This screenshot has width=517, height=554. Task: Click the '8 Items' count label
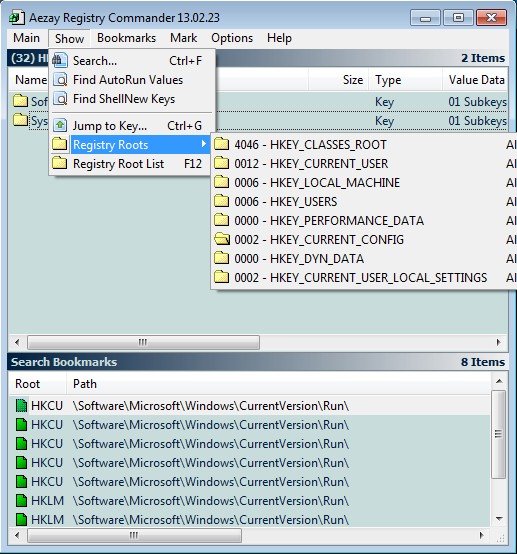(x=483, y=362)
